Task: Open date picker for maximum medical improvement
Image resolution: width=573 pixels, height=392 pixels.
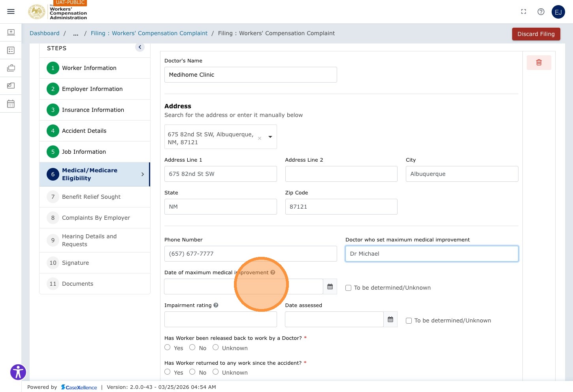Action: [330, 286]
